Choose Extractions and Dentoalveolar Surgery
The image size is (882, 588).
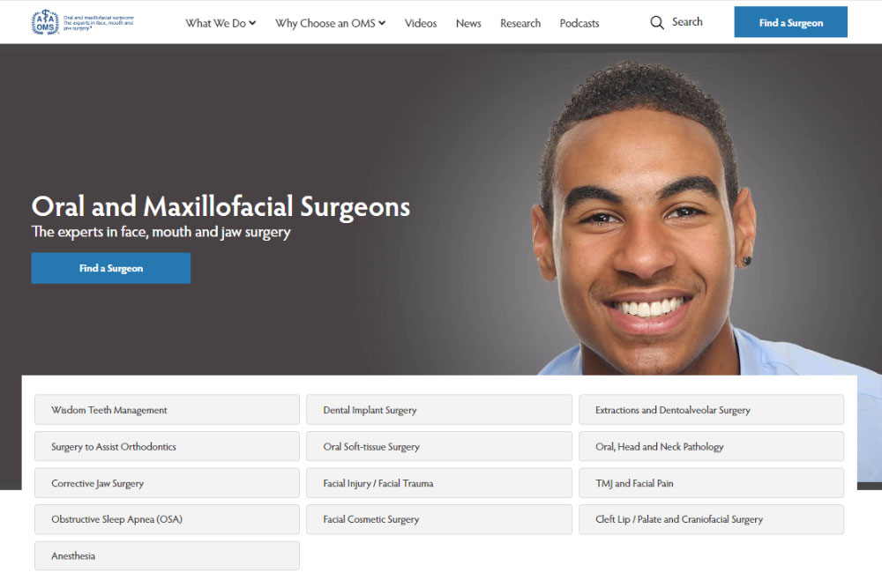point(711,410)
